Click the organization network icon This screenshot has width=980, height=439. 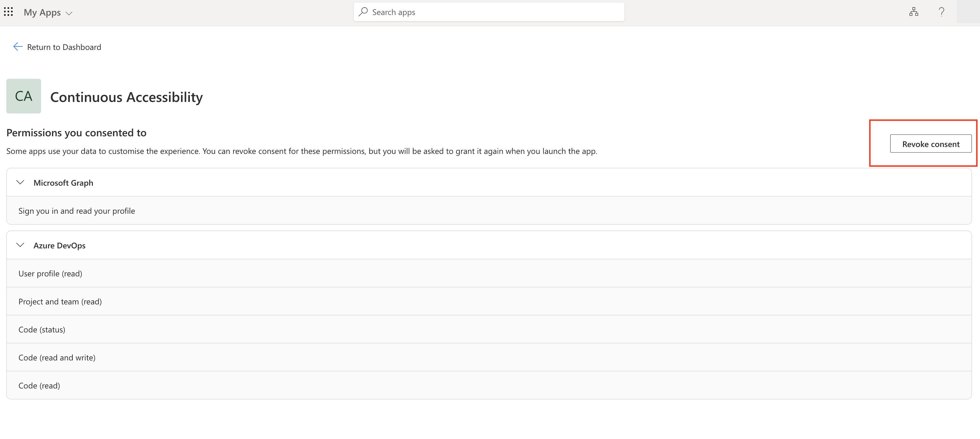[914, 12]
